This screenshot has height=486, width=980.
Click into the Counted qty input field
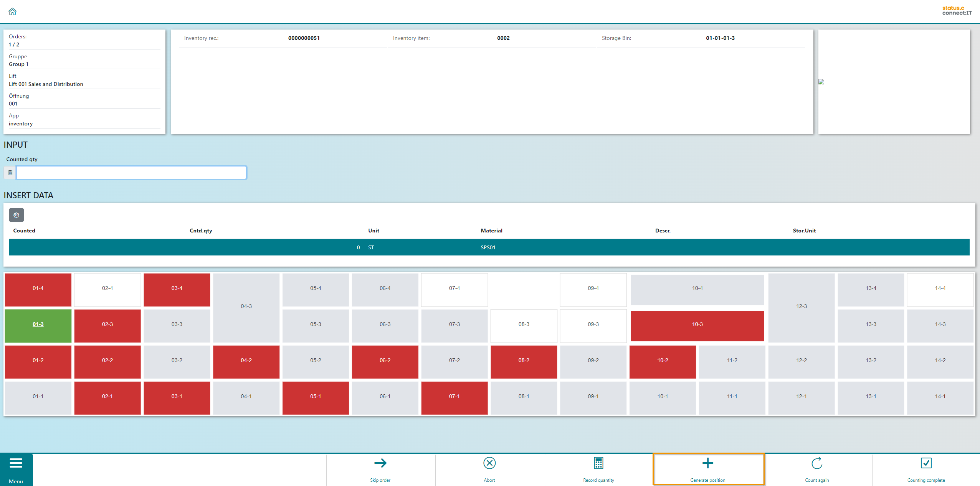(x=131, y=173)
